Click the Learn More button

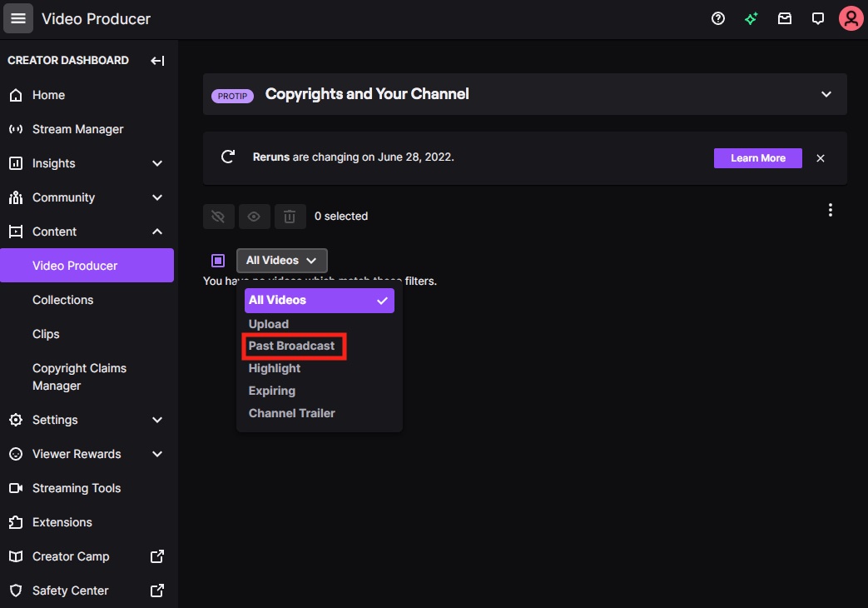(757, 157)
